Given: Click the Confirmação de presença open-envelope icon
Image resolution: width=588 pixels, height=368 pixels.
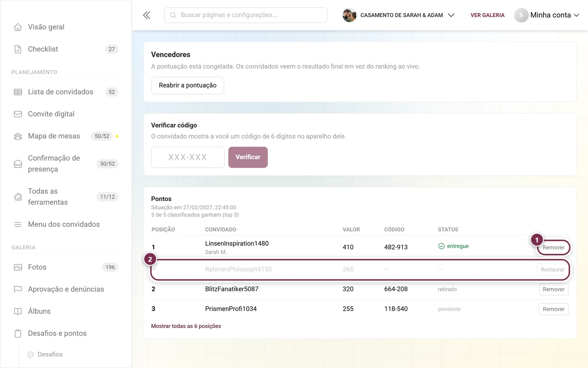Looking at the screenshot, I should click(18, 164).
